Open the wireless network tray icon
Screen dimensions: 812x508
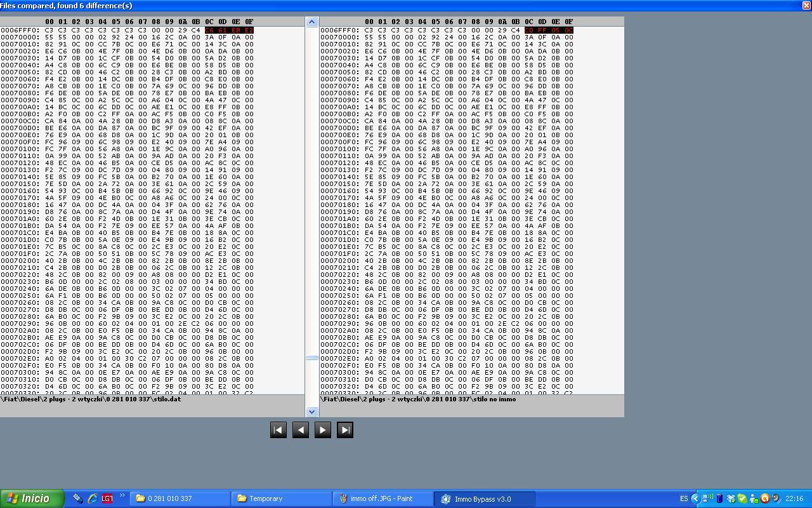click(707, 498)
